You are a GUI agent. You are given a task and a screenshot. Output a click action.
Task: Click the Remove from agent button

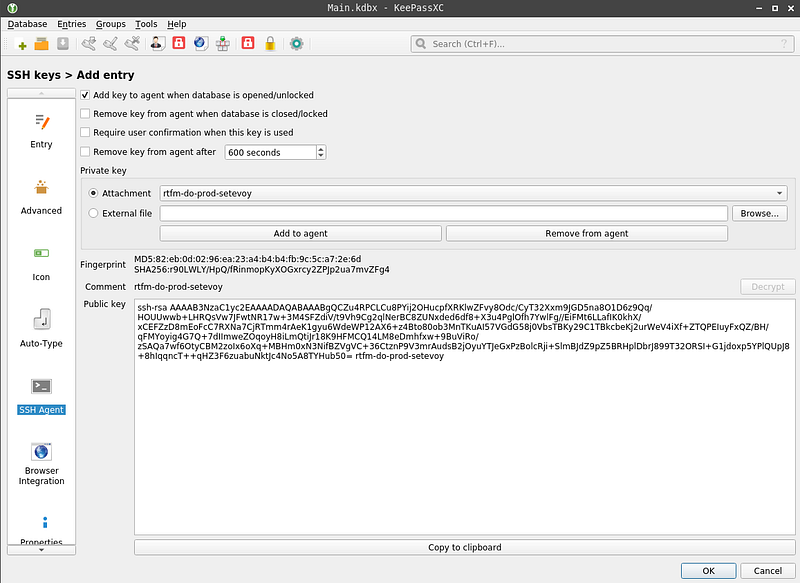click(x=587, y=233)
